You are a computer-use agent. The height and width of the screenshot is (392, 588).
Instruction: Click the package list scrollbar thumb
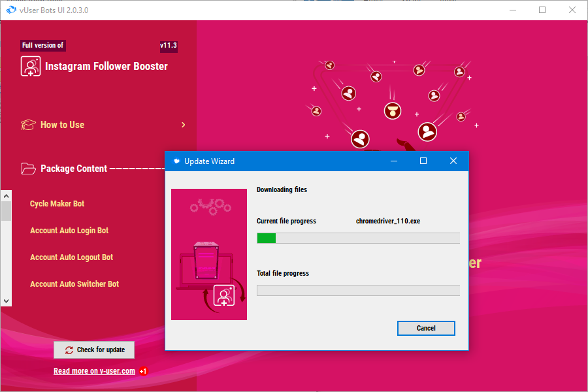pyautogui.click(x=6, y=211)
